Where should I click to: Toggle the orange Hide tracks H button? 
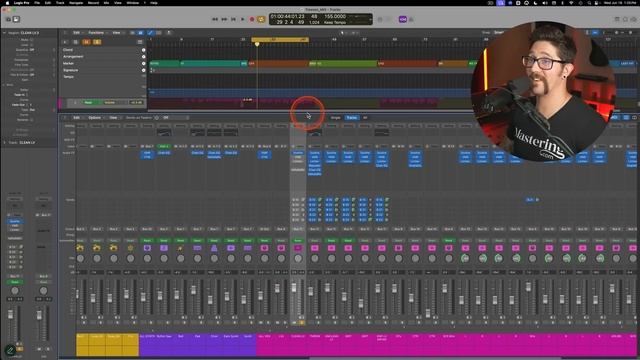click(x=86, y=42)
